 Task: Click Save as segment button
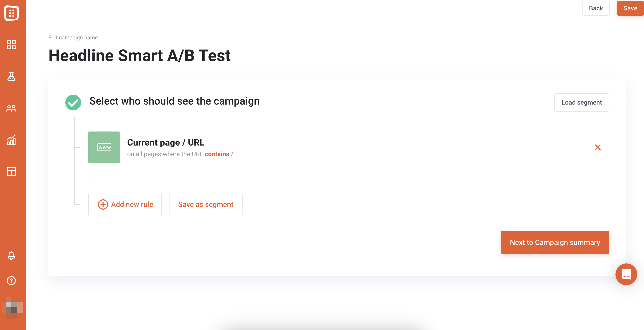pyautogui.click(x=206, y=204)
